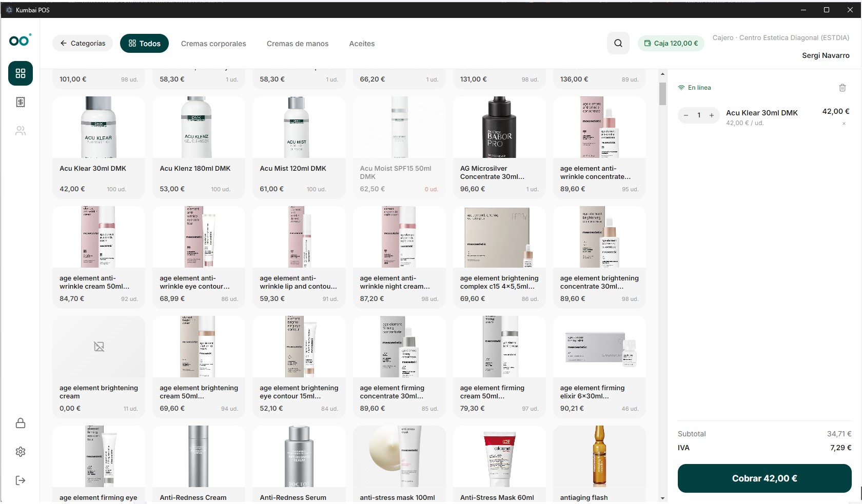Click the 136,00 € price in top row

[x=574, y=79]
